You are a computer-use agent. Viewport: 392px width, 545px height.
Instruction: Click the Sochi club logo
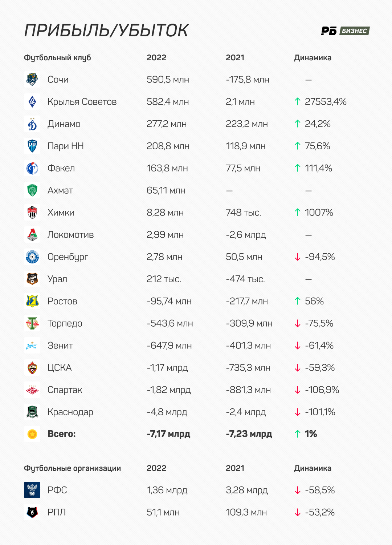pyautogui.click(x=32, y=80)
